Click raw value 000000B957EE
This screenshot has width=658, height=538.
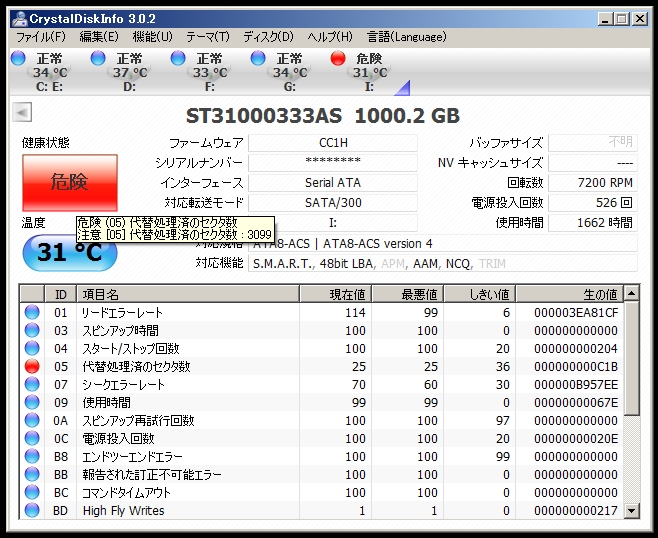pos(576,385)
